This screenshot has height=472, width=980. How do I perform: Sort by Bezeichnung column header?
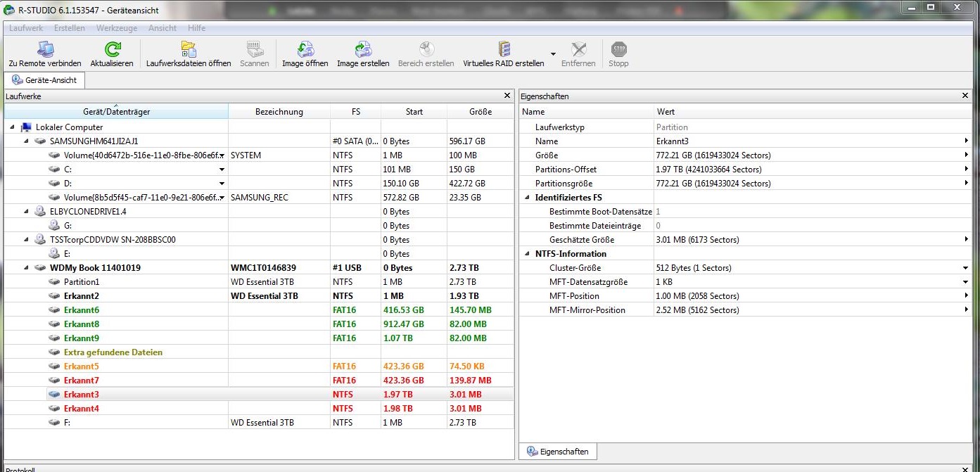(x=279, y=111)
